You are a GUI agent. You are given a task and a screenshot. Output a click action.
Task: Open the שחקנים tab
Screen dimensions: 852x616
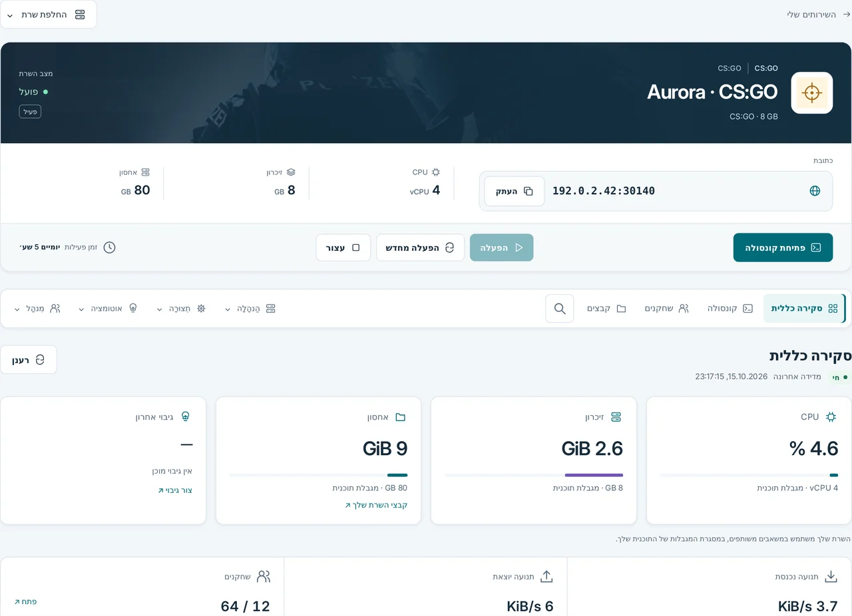coord(666,309)
